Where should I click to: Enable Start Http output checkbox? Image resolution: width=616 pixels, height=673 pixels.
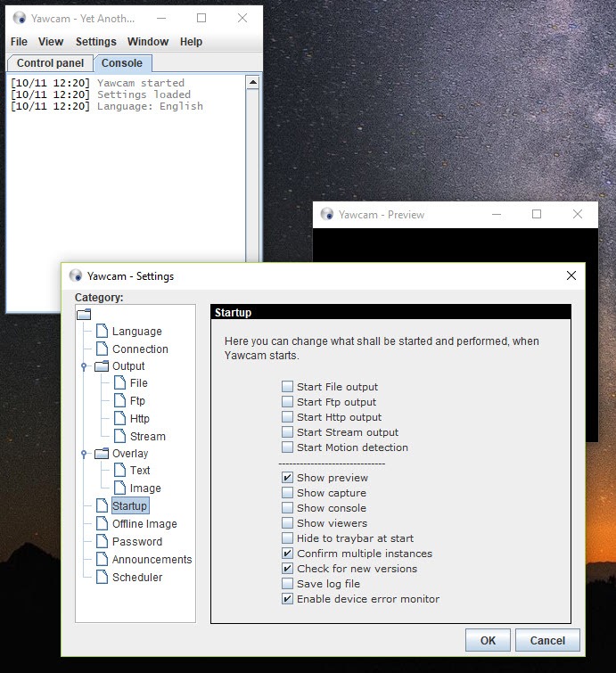287,417
